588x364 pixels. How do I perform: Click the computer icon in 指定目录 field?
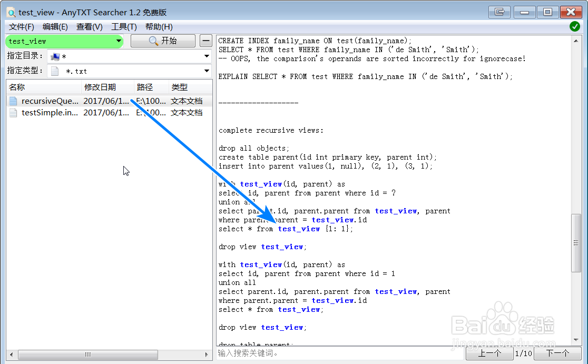pyautogui.click(x=55, y=56)
